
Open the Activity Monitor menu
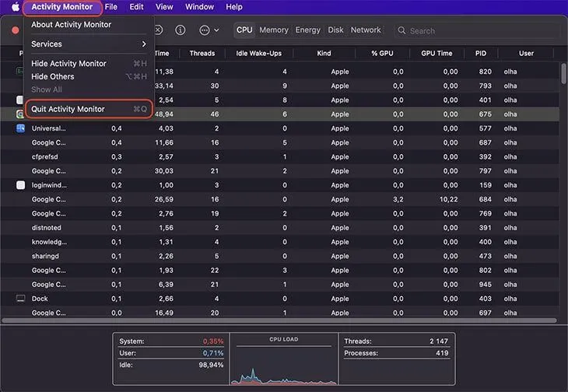click(62, 7)
